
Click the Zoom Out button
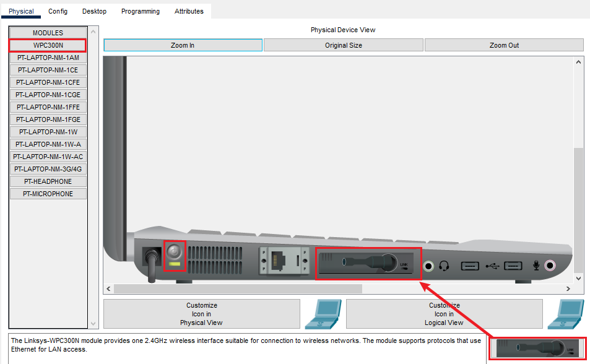pyautogui.click(x=504, y=45)
